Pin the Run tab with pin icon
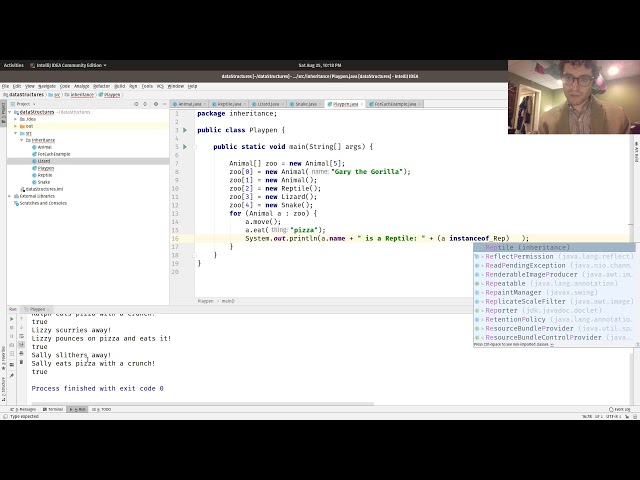The height and width of the screenshot is (480, 640). coord(11,376)
